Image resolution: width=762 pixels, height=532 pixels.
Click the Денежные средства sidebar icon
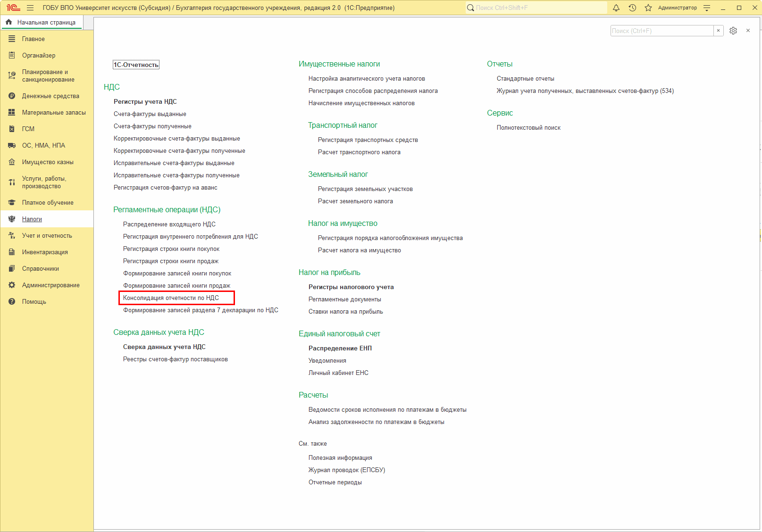(12, 96)
